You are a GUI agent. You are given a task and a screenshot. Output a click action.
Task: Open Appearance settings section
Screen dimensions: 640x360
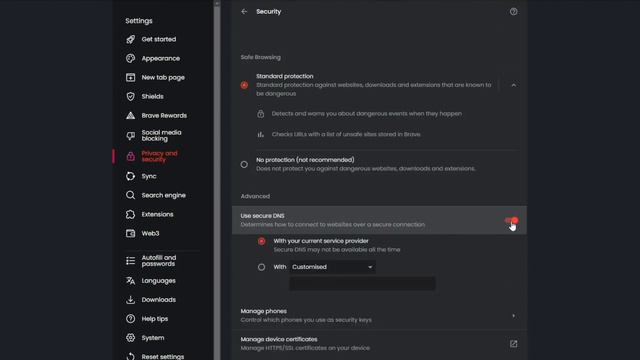coord(160,58)
